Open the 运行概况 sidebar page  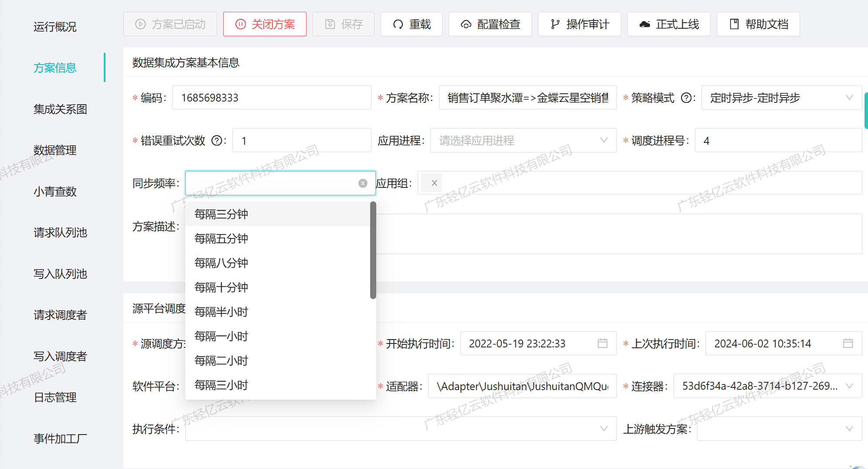click(55, 27)
